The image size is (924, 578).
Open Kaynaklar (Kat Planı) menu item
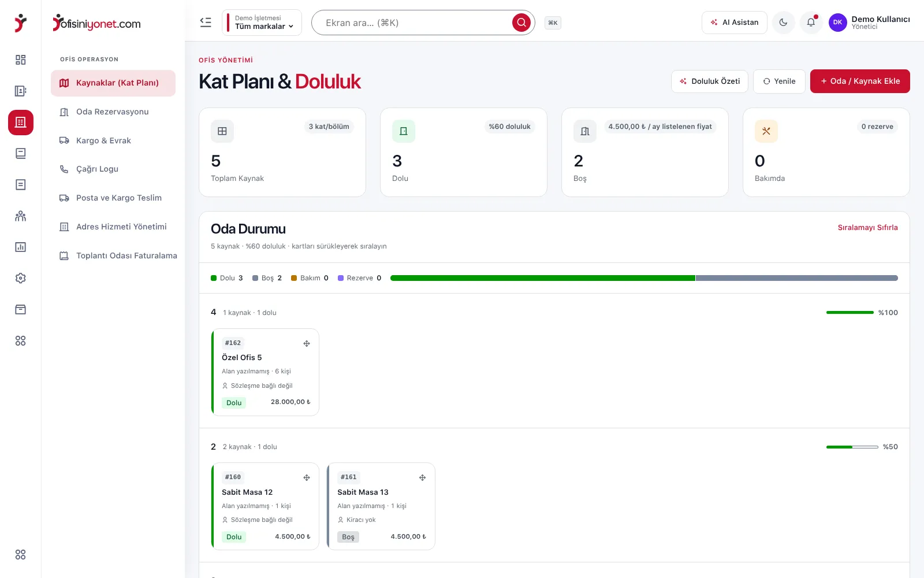[113, 83]
